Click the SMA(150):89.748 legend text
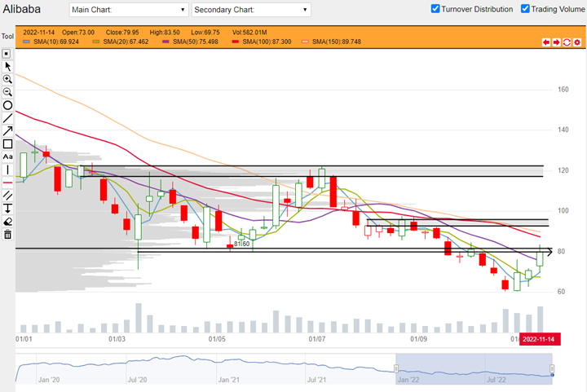587x392 pixels. click(337, 42)
